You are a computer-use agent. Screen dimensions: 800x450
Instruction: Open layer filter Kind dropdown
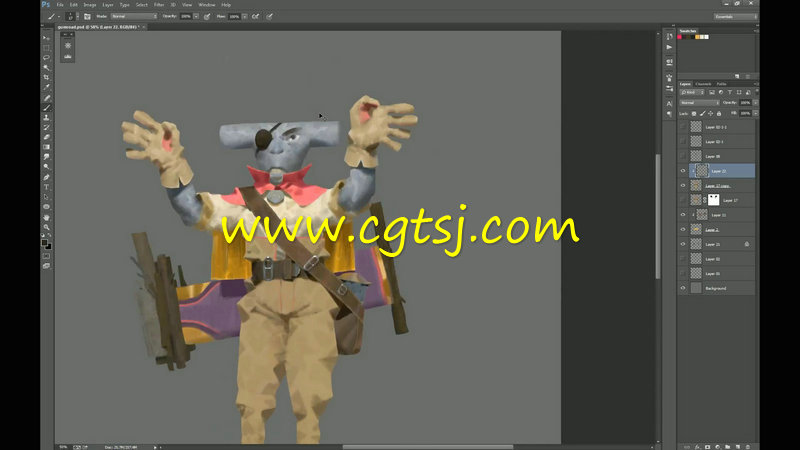692,92
